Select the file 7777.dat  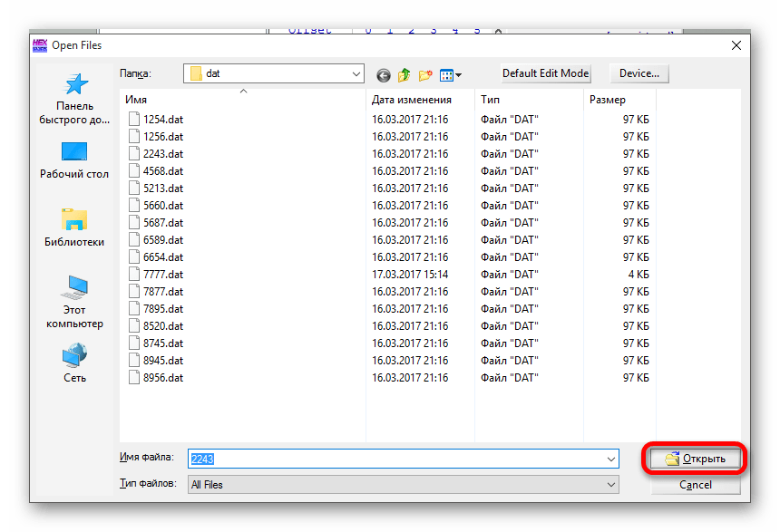tap(163, 275)
